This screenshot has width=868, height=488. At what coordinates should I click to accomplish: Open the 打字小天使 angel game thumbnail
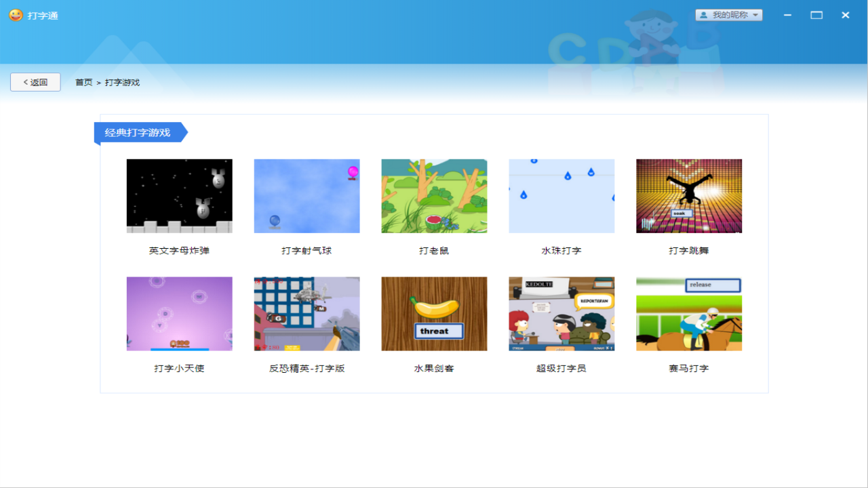pos(179,313)
